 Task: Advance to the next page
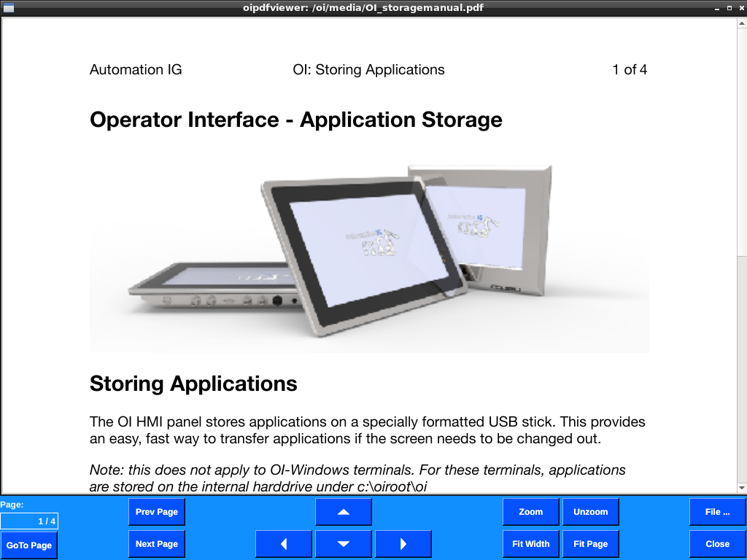coord(156,544)
